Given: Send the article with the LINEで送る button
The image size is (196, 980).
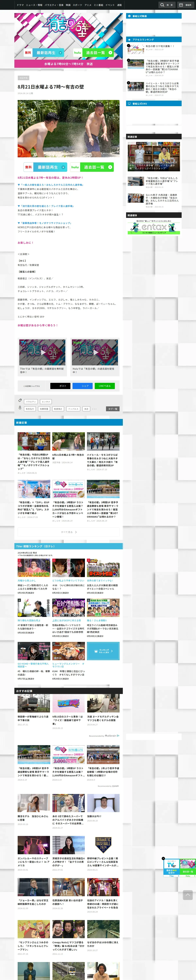Looking at the screenshot, I should [105, 386].
